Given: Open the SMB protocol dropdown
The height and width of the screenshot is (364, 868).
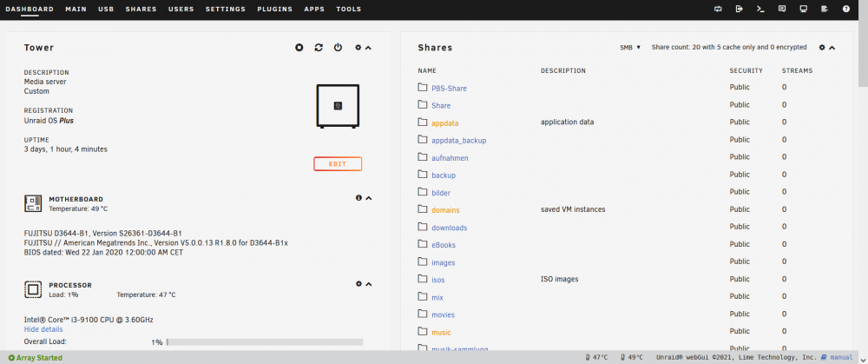Looking at the screenshot, I should pyautogui.click(x=630, y=48).
